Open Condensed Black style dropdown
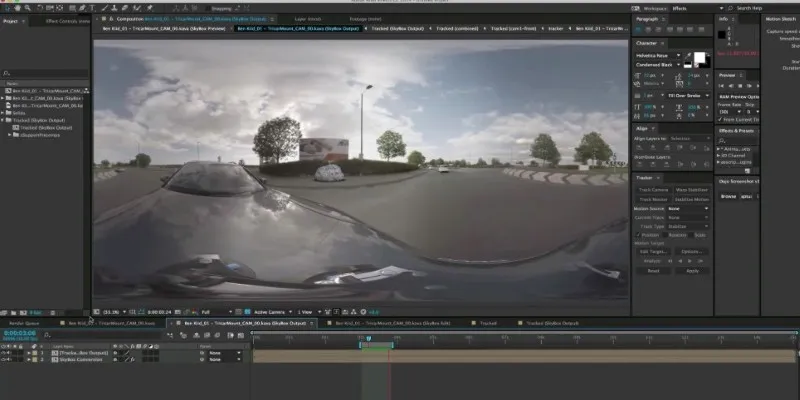 (x=658, y=65)
